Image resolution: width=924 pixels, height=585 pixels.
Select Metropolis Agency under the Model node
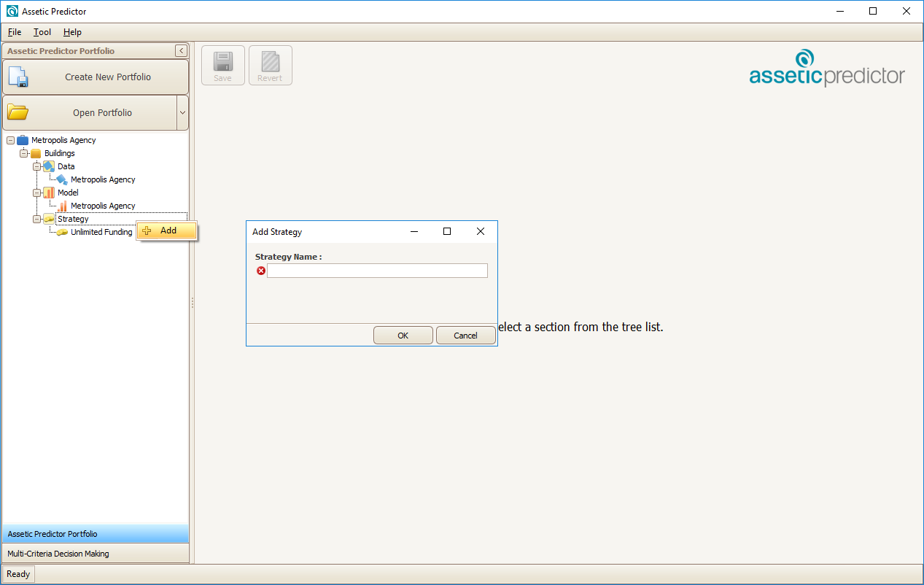(103, 206)
